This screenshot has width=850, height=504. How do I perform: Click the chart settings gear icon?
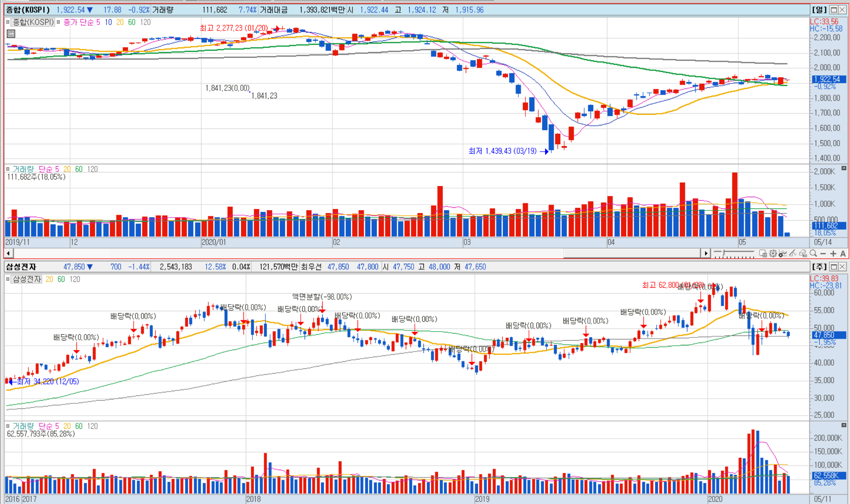(x=773, y=254)
